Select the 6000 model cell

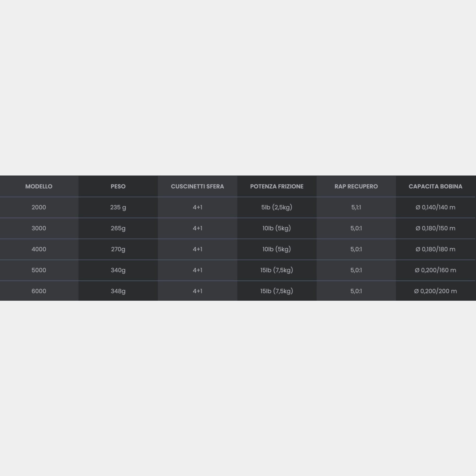pos(39,291)
